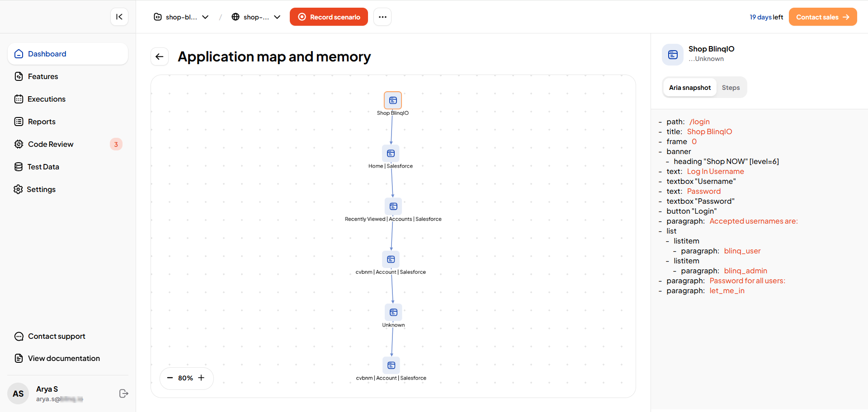Click the Contact sales button

822,17
